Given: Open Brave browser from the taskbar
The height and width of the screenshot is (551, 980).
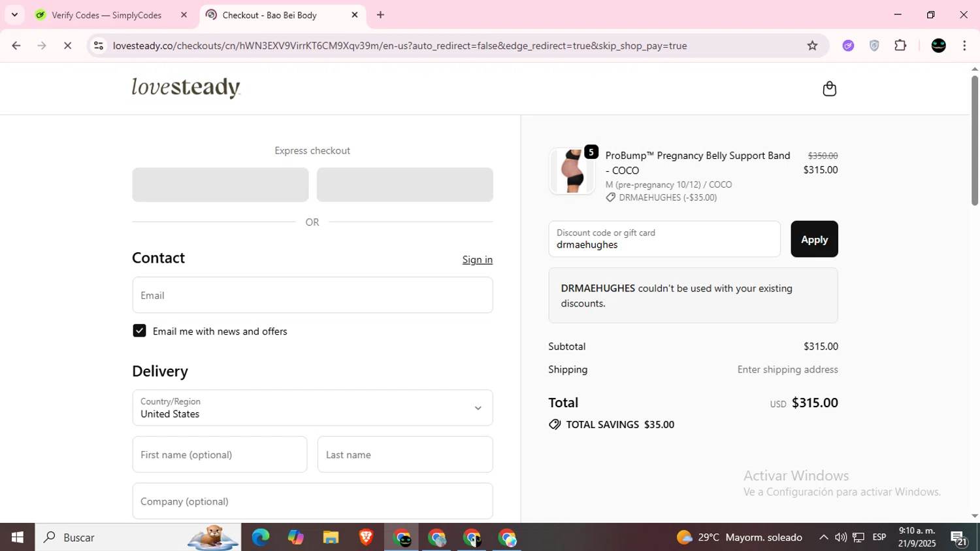Looking at the screenshot, I should click(366, 537).
